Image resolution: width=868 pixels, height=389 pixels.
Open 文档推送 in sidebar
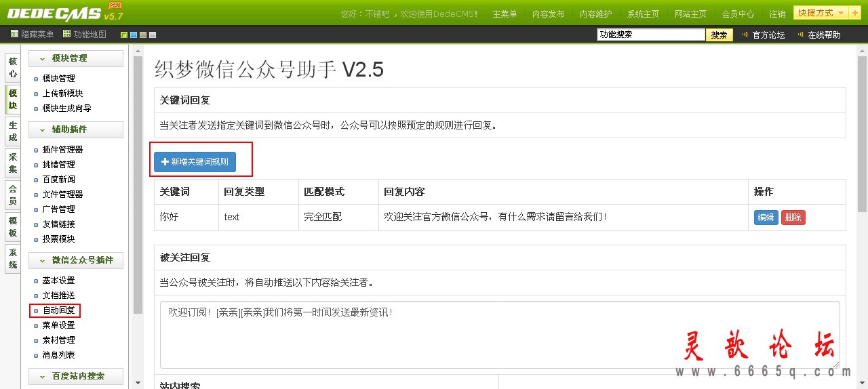[58, 295]
